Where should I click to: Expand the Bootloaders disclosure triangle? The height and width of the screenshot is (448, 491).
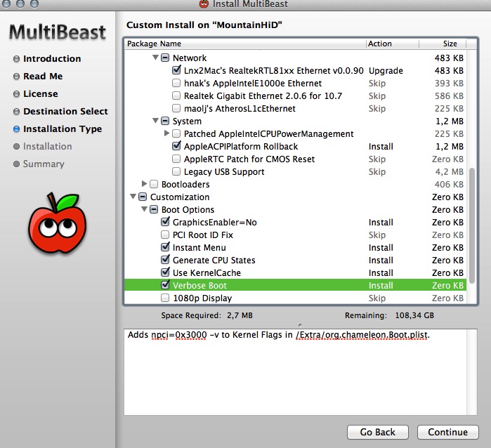click(144, 184)
